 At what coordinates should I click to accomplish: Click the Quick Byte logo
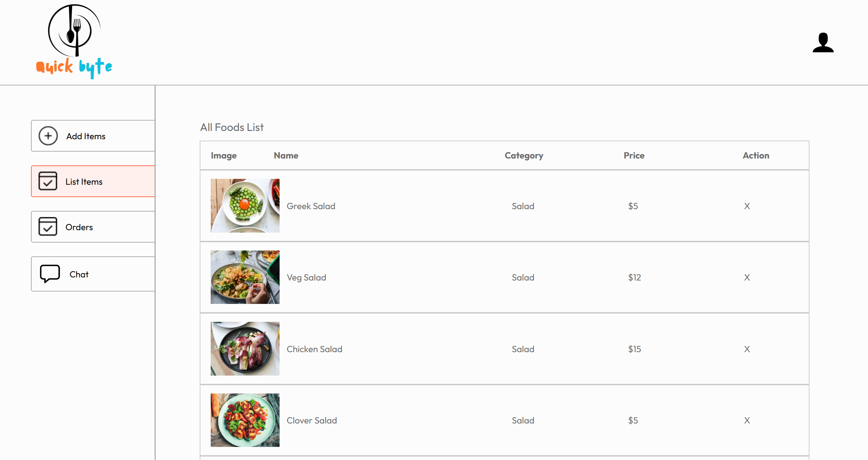[x=74, y=42]
